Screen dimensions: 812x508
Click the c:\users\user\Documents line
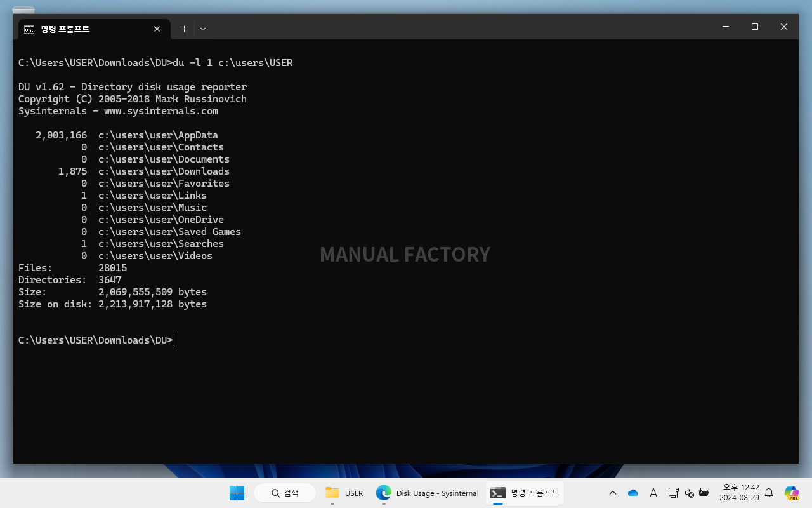coord(155,159)
